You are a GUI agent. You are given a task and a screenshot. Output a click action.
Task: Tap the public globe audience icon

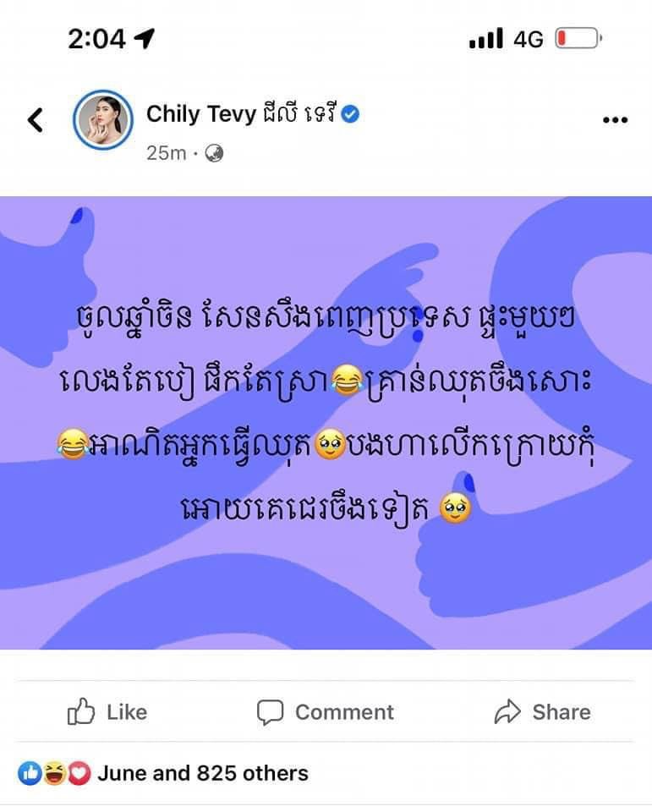(x=214, y=153)
